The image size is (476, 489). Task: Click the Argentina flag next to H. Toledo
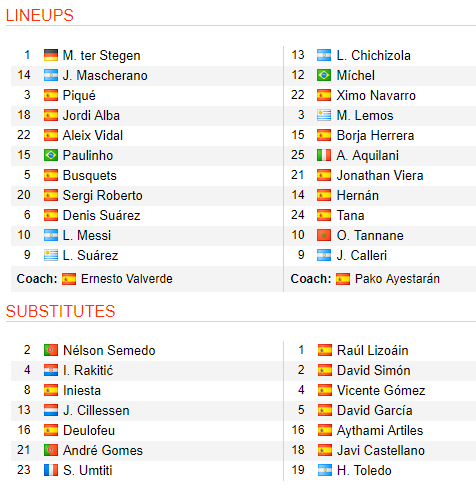click(325, 470)
